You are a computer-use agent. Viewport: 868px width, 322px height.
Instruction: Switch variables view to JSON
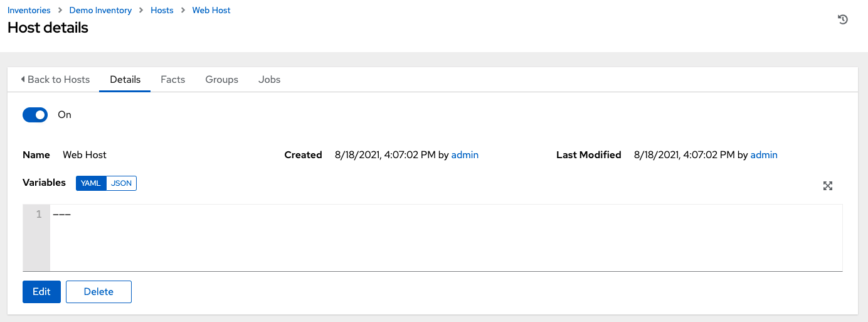click(122, 183)
